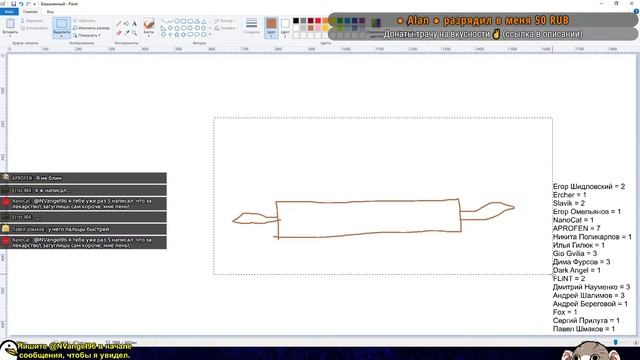Image resolution: width=640 pixels, height=360 pixels.
Task: Open the Thickness (Толщина) line size dropdown
Action: coord(252,26)
